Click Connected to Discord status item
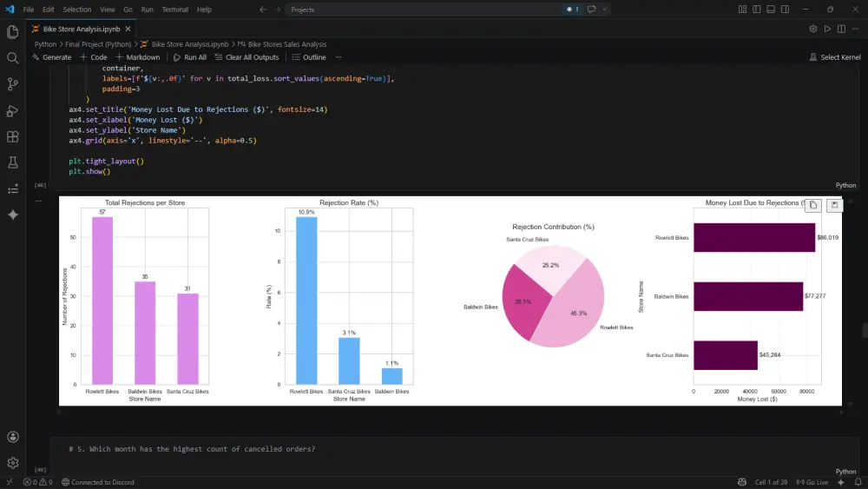 pos(98,482)
